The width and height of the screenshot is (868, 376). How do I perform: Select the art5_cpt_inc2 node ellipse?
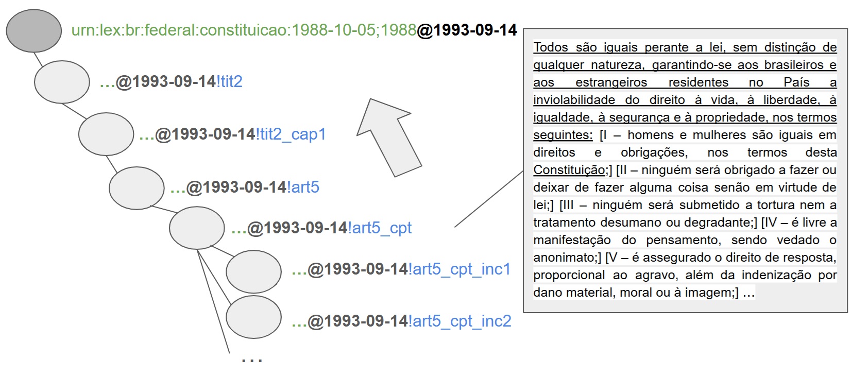point(253,317)
